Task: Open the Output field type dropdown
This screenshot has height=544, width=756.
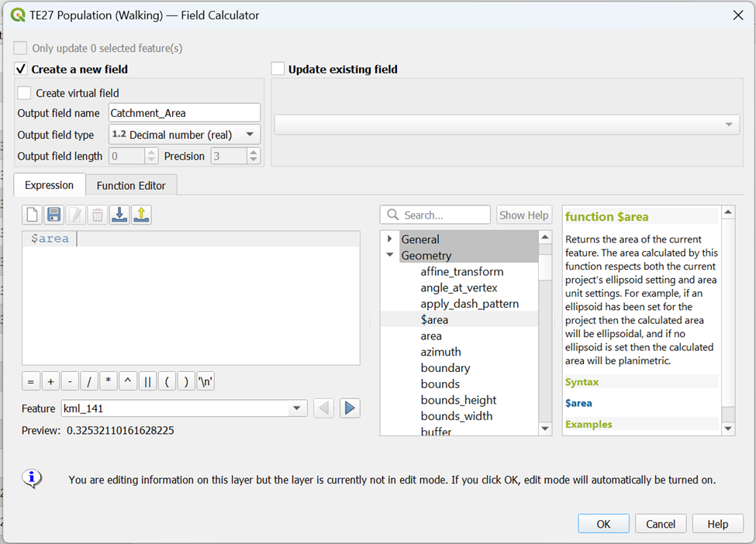Action: 185,134
